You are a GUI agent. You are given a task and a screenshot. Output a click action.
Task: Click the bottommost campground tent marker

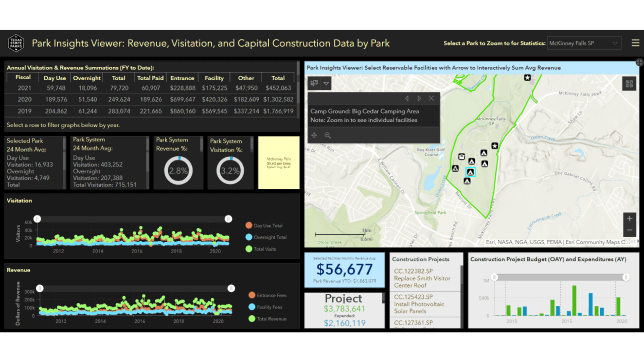coord(467,181)
